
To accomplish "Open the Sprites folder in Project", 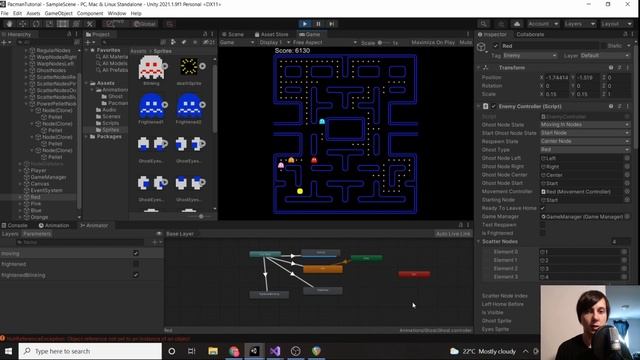I will pyautogui.click(x=111, y=129).
